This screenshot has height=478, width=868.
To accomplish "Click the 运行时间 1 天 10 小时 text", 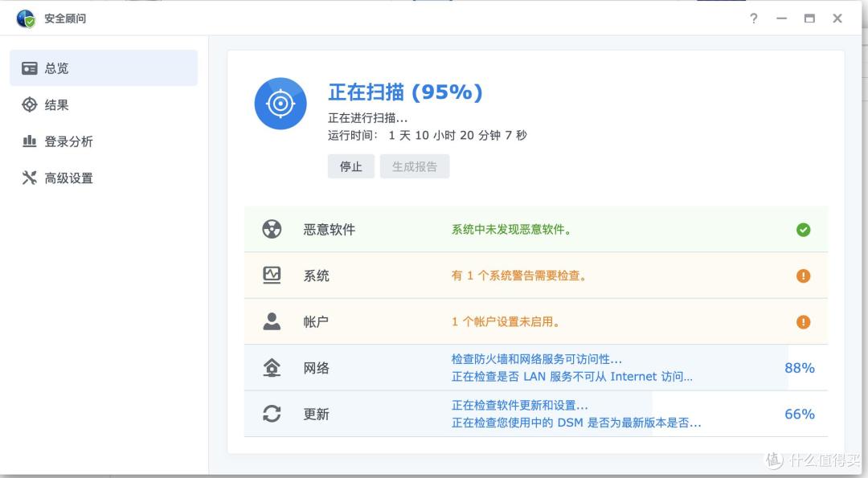I will click(428, 136).
